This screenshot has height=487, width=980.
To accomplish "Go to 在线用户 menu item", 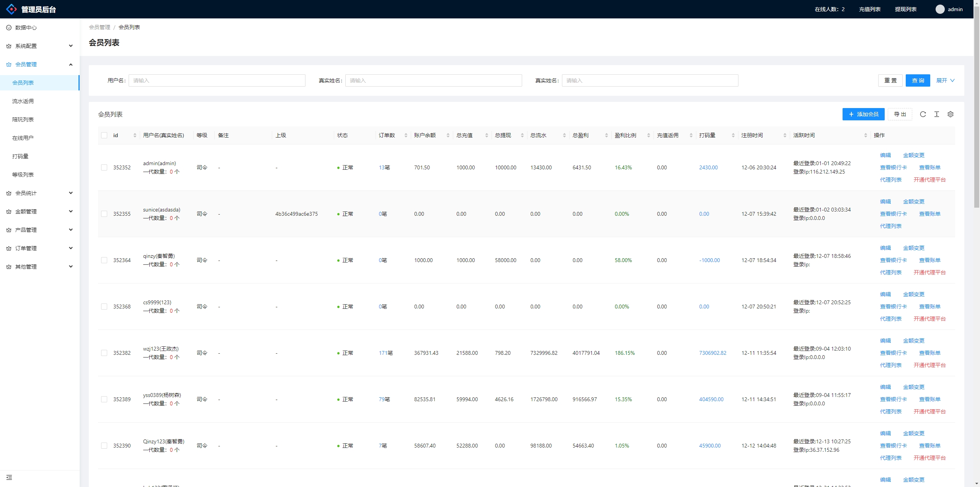I will click(x=23, y=138).
